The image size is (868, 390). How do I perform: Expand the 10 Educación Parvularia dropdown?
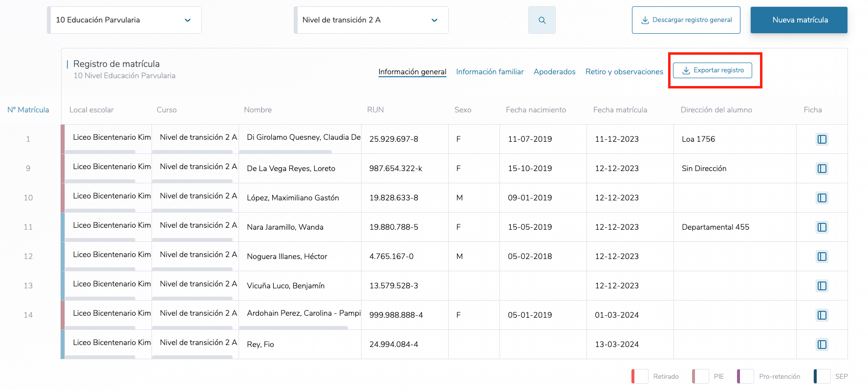pos(125,20)
